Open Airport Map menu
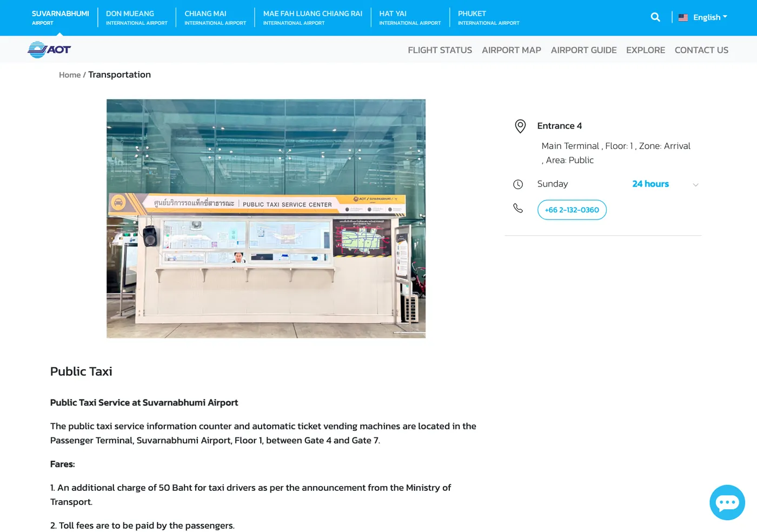Viewport: 757px width, 532px height. [x=512, y=50]
